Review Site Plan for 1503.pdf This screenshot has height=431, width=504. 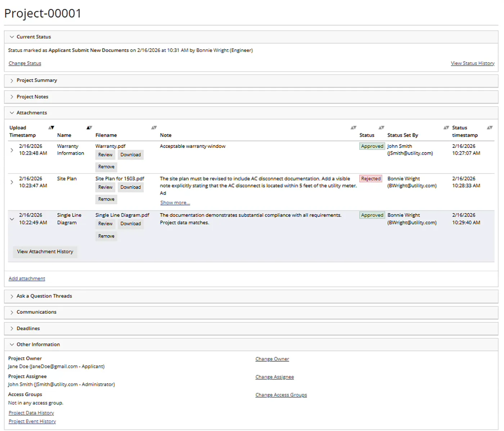(105, 187)
